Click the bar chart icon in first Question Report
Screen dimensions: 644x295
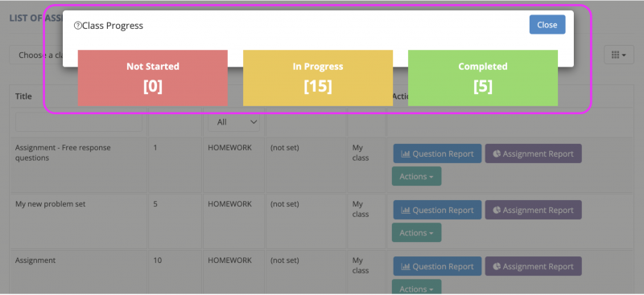click(x=406, y=154)
